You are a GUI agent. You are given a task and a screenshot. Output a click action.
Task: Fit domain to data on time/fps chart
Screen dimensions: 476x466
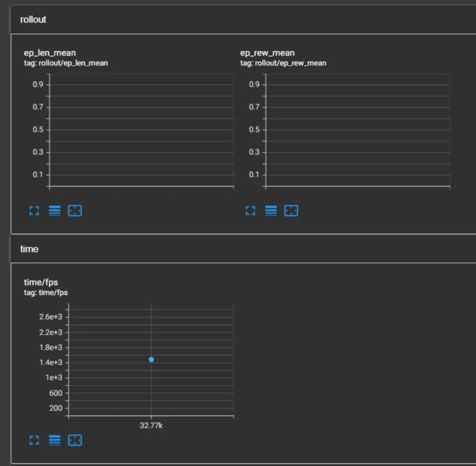click(x=75, y=440)
